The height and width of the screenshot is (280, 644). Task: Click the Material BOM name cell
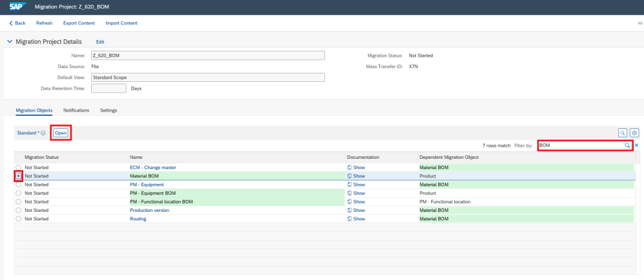point(236,176)
